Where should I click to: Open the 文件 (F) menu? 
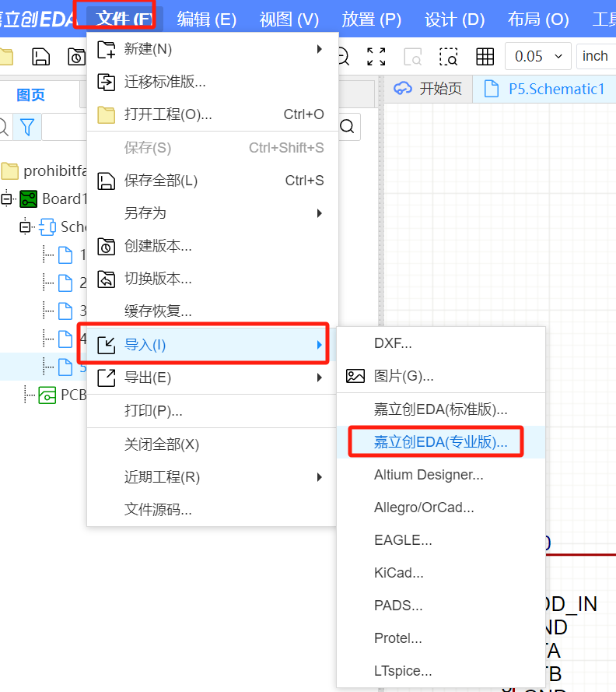[124, 19]
